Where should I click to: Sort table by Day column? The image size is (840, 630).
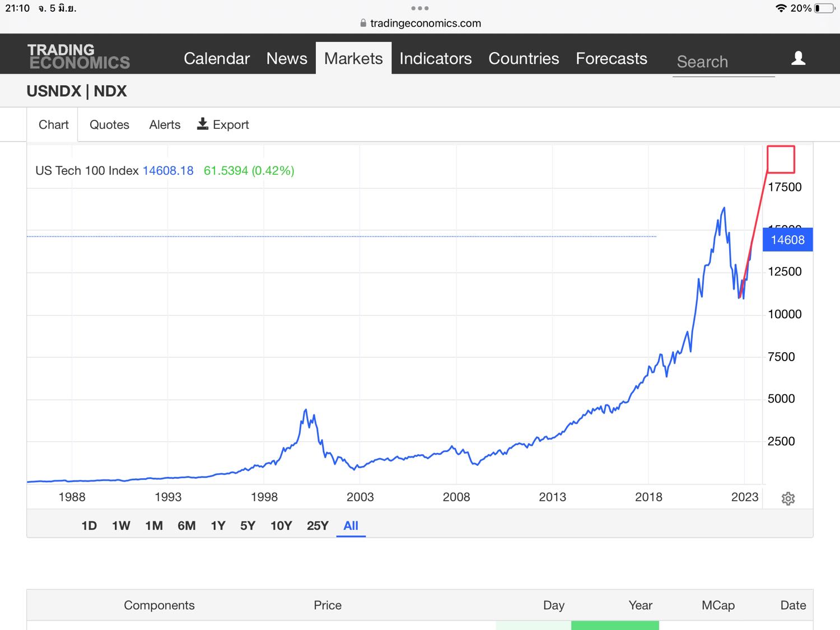[x=554, y=605]
